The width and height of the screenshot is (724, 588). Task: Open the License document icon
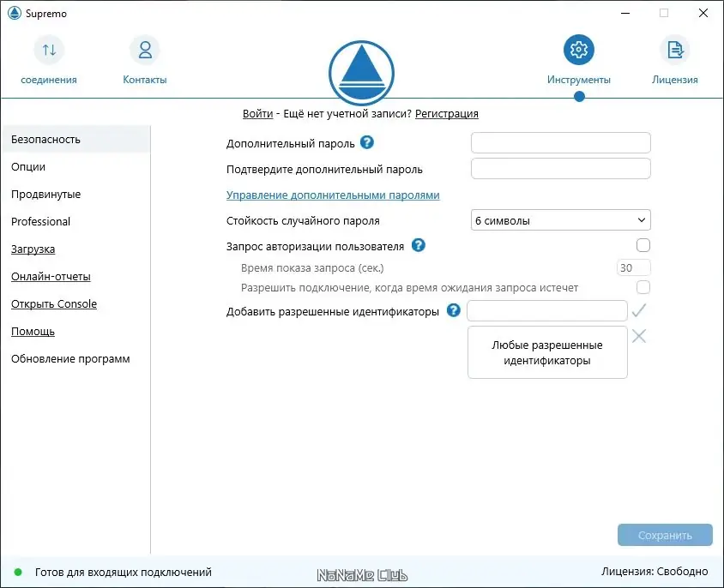[x=675, y=50]
